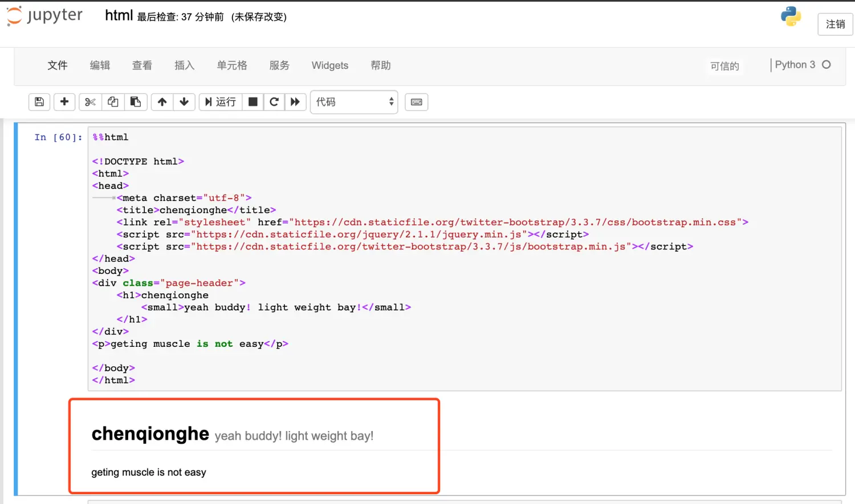
Task: Move the cell up with up arrow
Action: click(x=161, y=101)
